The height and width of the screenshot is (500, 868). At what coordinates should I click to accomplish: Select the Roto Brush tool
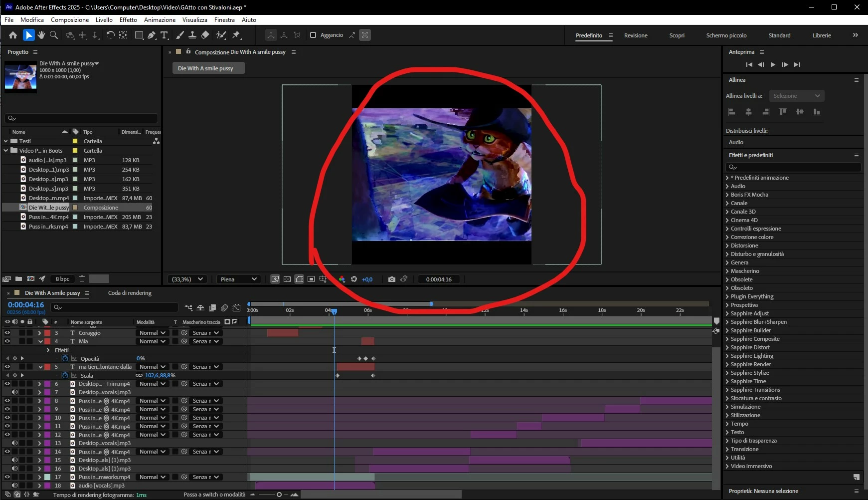point(221,35)
